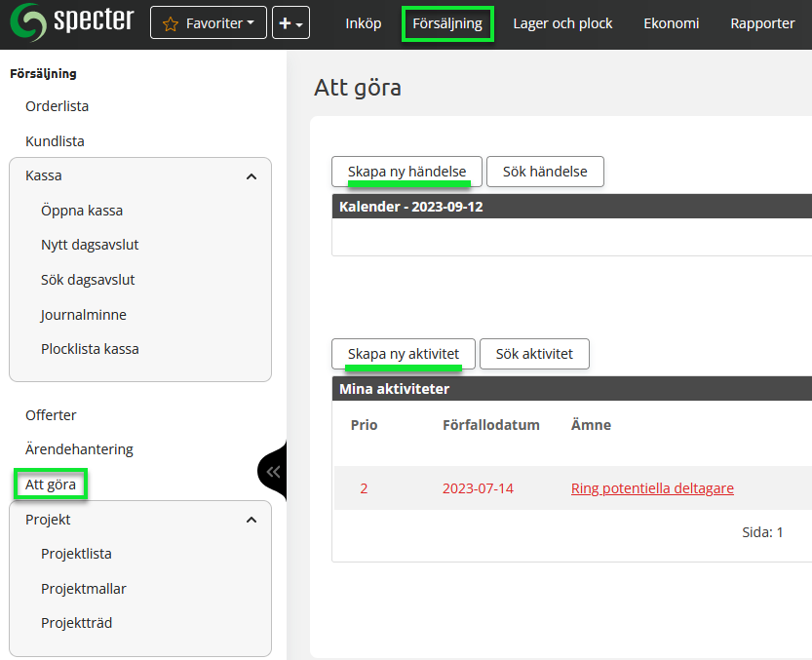Open the Rapporter menu
This screenshot has width=812, height=660.
[762, 23]
